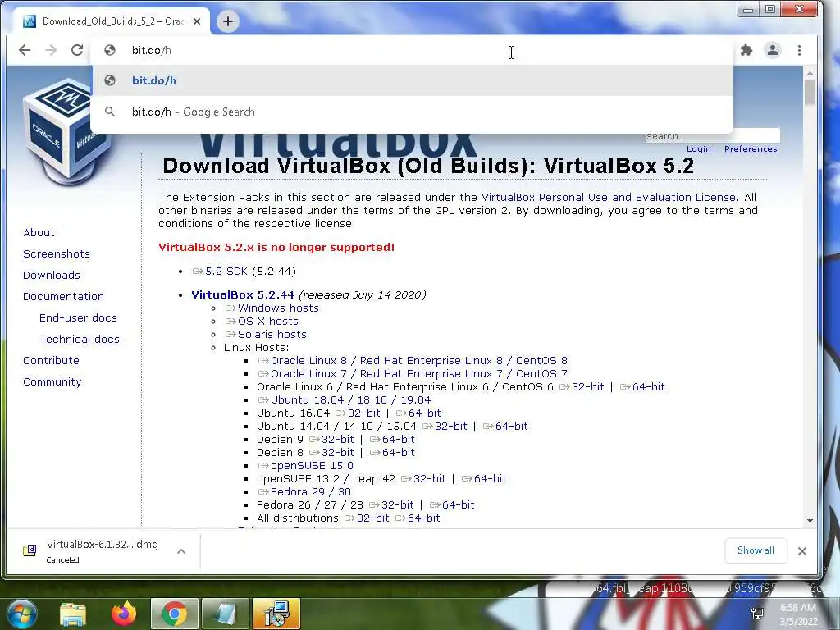Go back with the browser back arrow
This screenshot has height=630, width=840.
(x=25, y=50)
